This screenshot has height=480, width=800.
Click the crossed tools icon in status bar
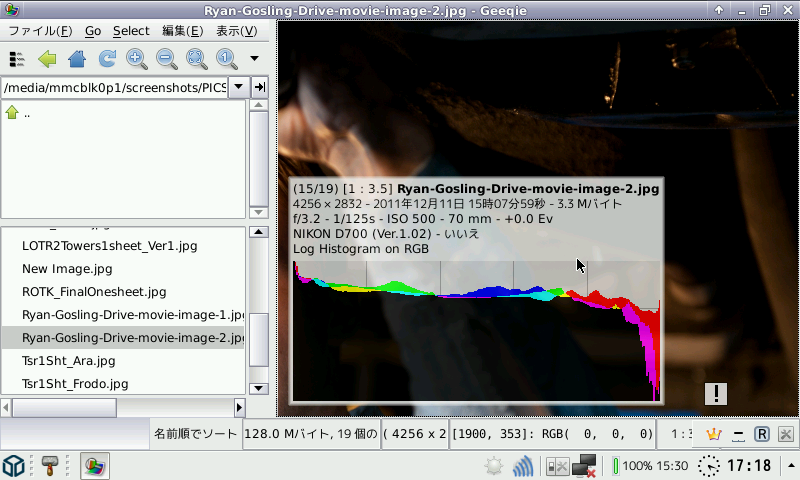pyautogui.click(x=786, y=434)
